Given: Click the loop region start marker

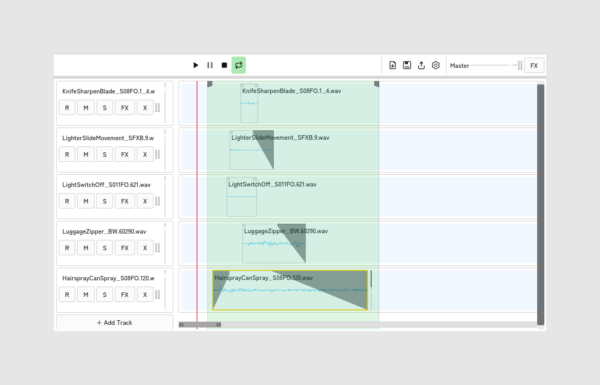Looking at the screenshot, I should click(x=210, y=84).
